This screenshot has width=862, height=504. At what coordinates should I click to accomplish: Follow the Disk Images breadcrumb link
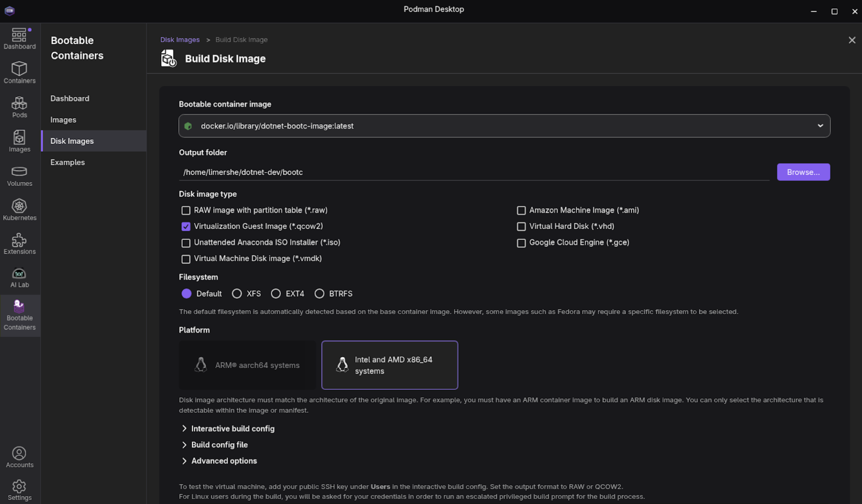tap(179, 40)
